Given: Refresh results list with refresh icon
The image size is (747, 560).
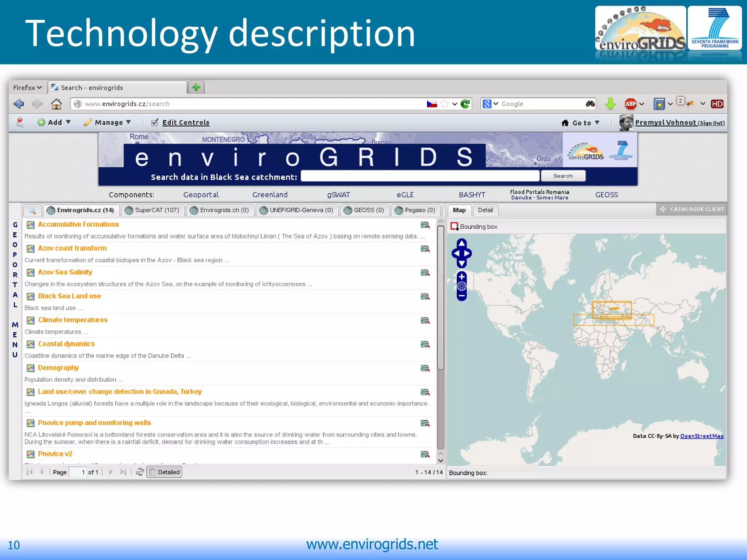Looking at the screenshot, I should click(140, 472).
